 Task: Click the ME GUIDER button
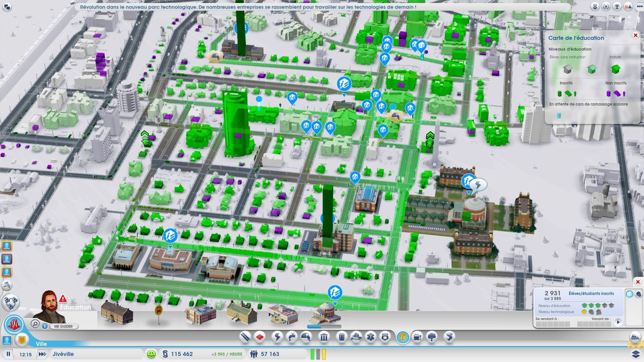pos(63,326)
